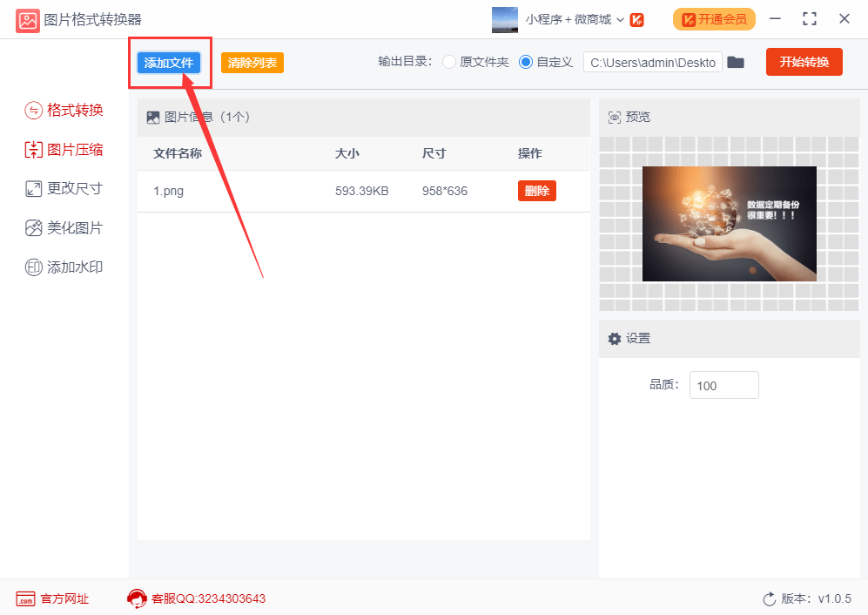The height and width of the screenshot is (615, 868).
Task: Click the preview image thumbnail
Action: coord(729,224)
